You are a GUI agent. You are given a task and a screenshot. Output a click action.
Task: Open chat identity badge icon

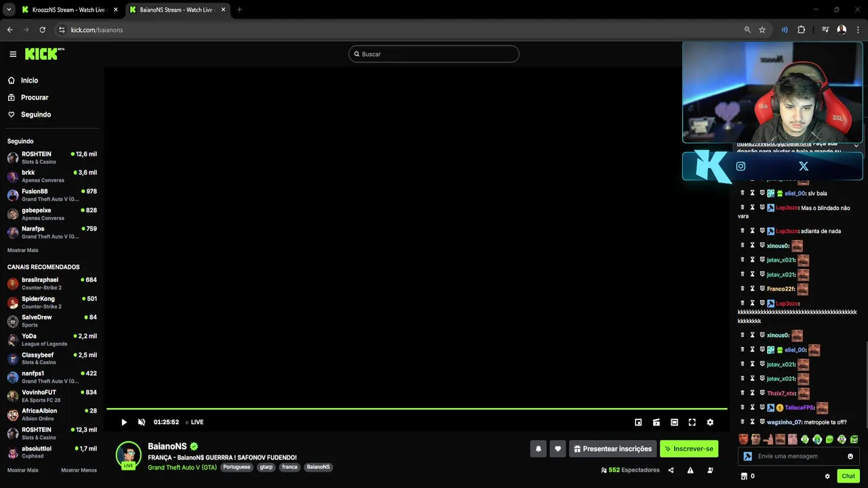[747, 456]
